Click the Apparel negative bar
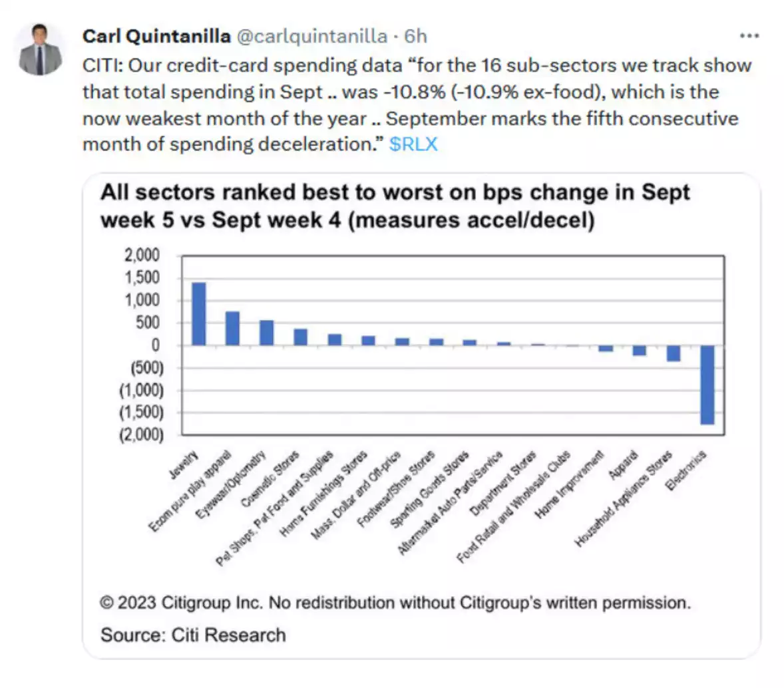The width and height of the screenshot is (784, 688). (640, 350)
